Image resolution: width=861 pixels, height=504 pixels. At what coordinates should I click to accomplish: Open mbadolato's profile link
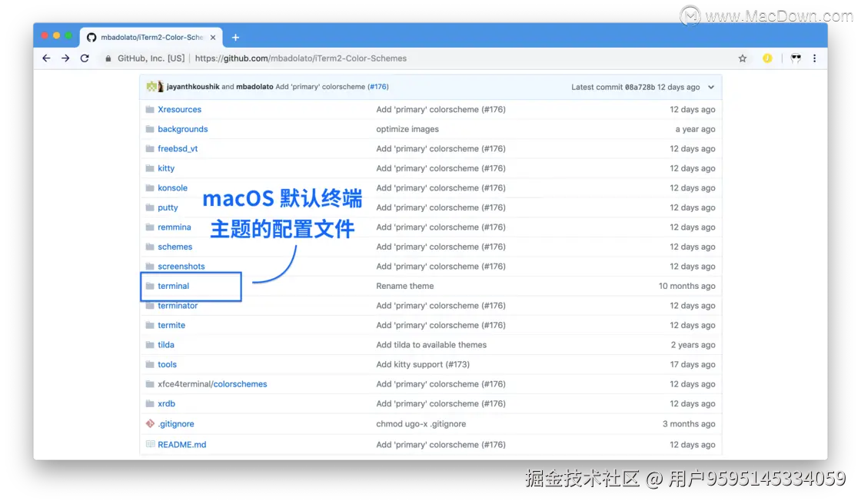point(254,87)
